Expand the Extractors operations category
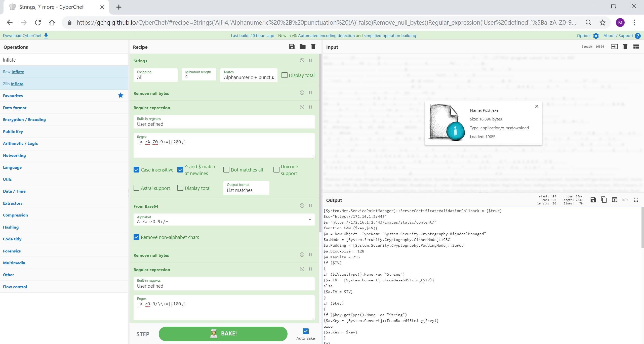644x344 pixels. pos(13,203)
